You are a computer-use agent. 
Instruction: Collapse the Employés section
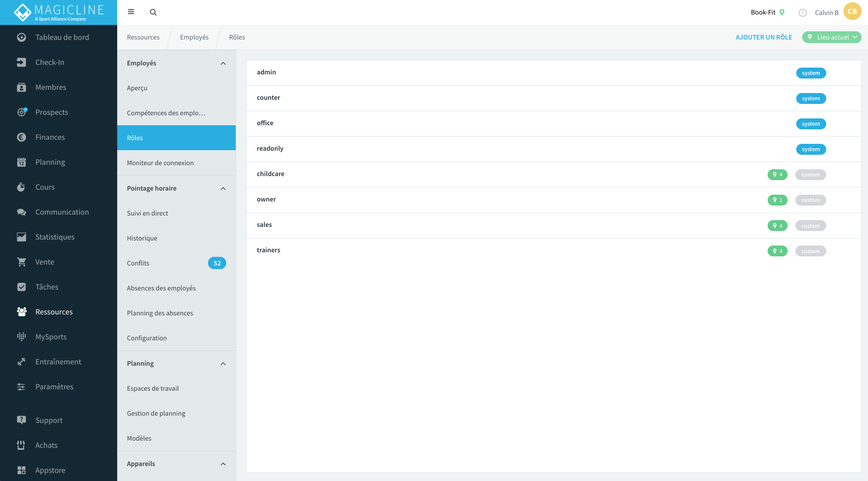(223, 63)
